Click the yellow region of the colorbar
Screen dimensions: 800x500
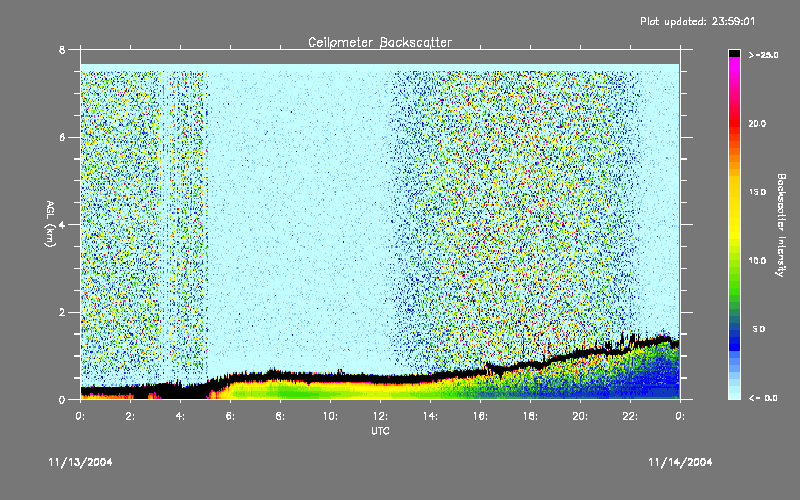(734, 209)
